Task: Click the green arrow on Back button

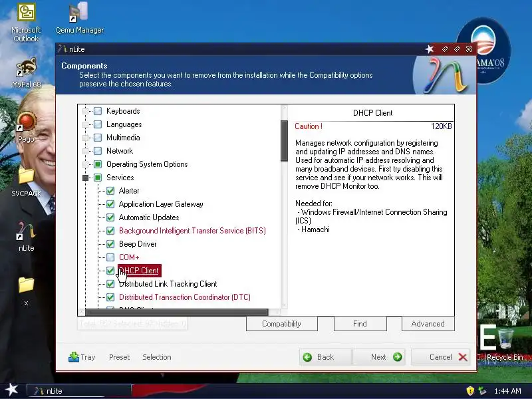Action: [x=307, y=357]
